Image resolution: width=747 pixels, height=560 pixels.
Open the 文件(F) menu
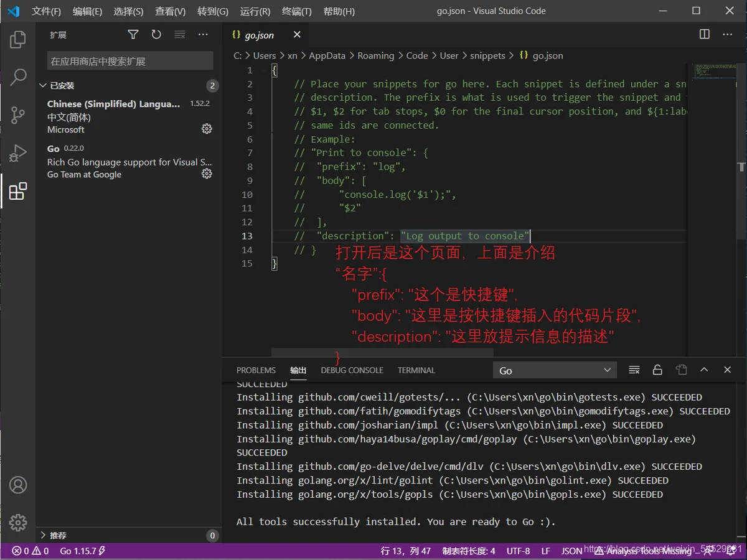tap(47, 11)
